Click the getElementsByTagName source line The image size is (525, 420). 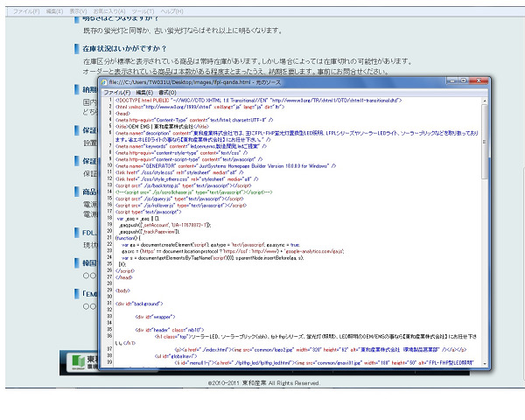click(x=213, y=258)
